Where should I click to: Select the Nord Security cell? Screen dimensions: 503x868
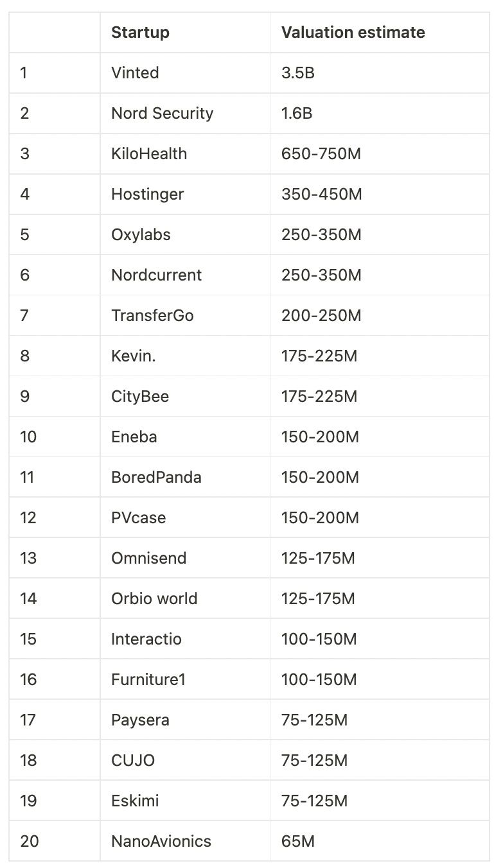(162, 113)
